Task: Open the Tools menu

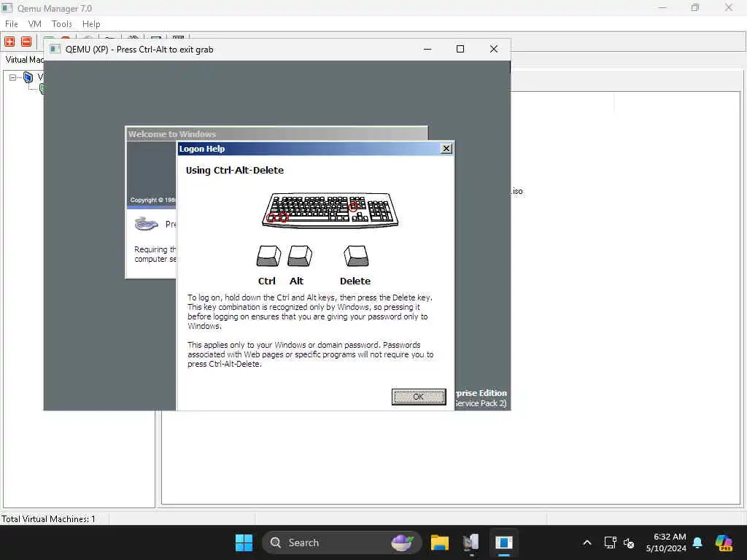Action: tap(61, 24)
